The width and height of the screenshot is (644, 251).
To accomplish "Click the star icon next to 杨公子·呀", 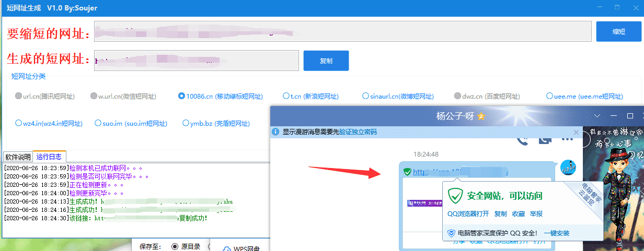I will pyautogui.click(x=481, y=116).
